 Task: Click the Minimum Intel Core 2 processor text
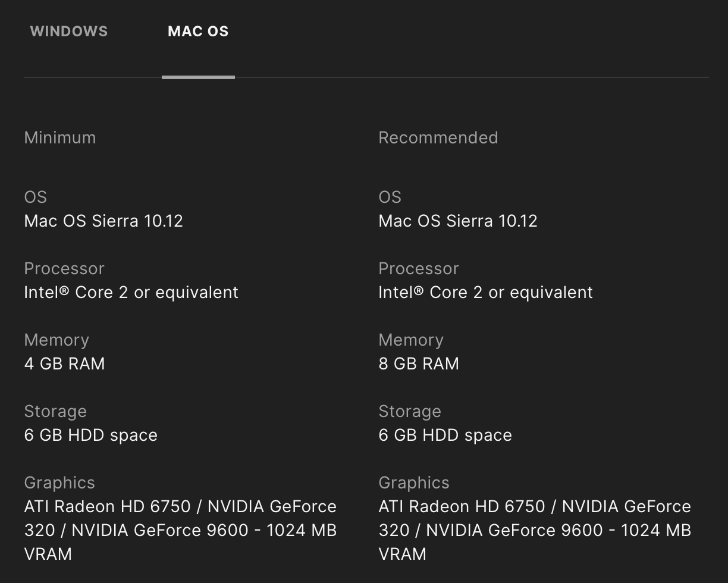click(131, 292)
